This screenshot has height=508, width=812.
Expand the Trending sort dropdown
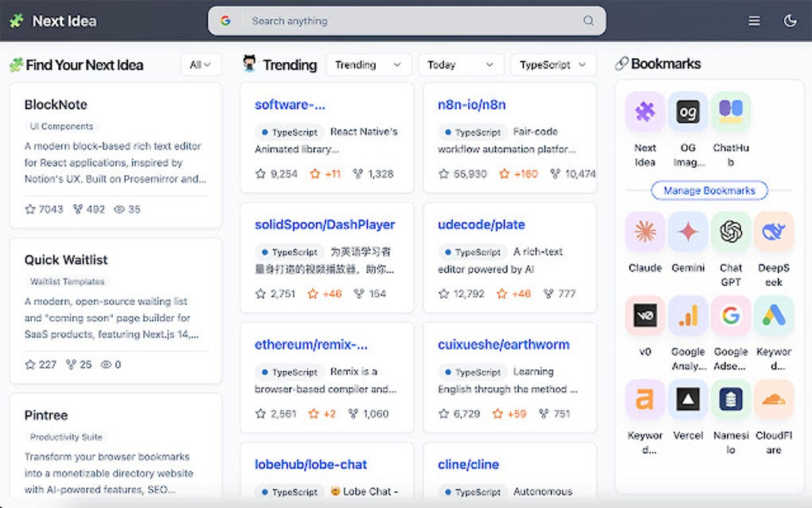[x=368, y=64]
